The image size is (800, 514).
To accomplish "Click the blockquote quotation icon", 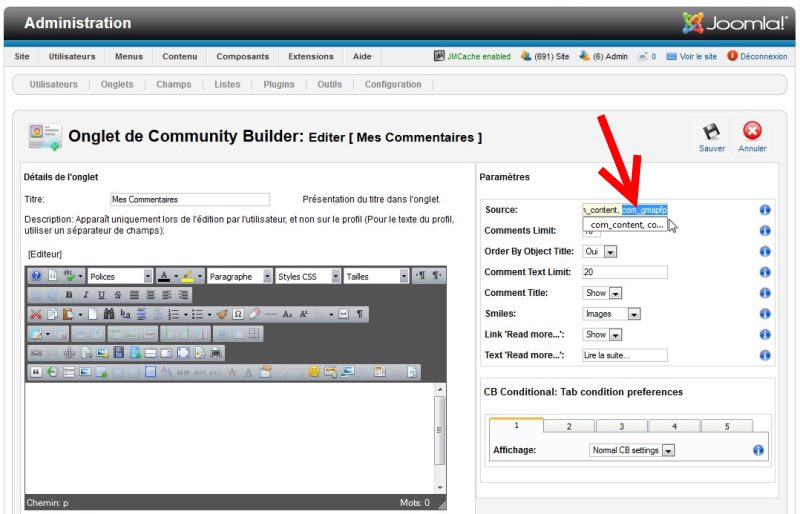I will click(36, 372).
